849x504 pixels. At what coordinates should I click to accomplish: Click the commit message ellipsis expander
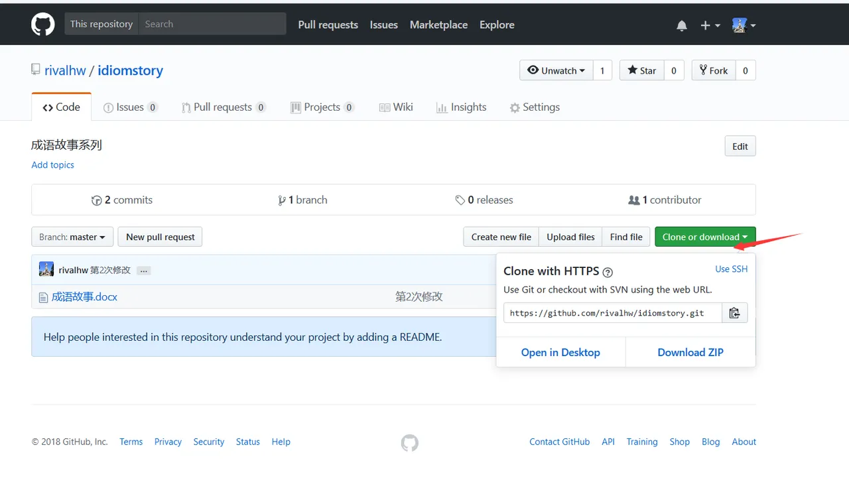pos(144,271)
